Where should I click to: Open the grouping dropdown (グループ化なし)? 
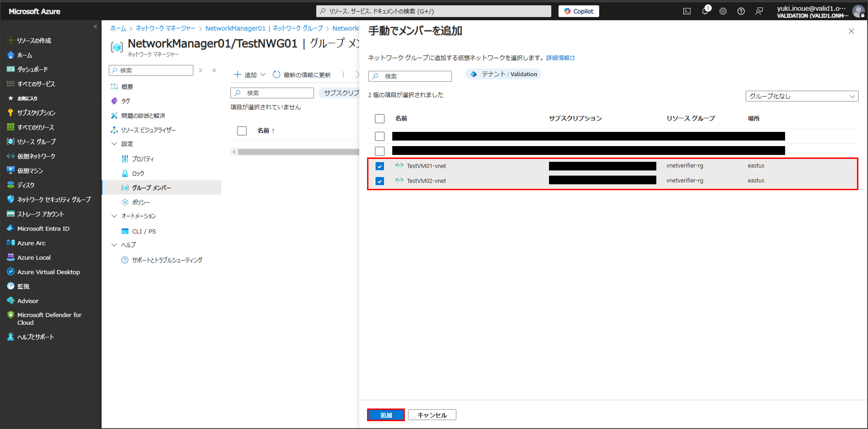coord(802,96)
